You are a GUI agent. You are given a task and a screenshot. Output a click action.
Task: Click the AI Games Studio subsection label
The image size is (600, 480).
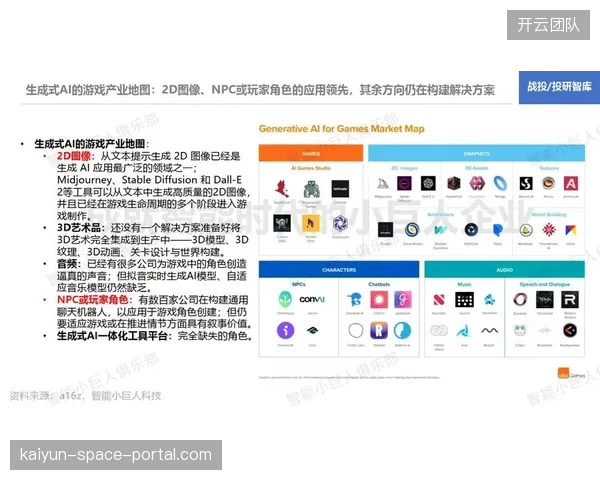pyautogui.click(x=311, y=168)
